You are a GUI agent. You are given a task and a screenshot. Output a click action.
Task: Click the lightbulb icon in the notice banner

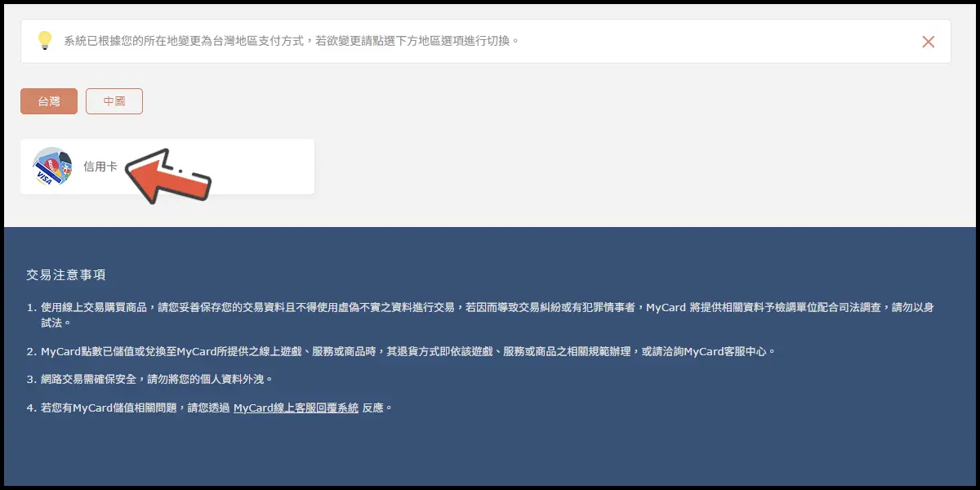[x=45, y=41]
